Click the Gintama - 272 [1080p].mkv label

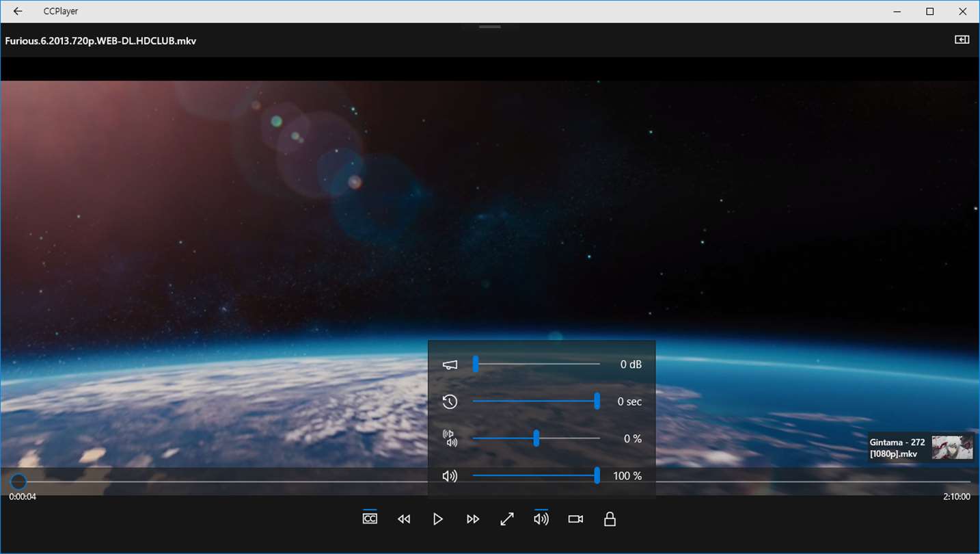(x=897, y=448)
